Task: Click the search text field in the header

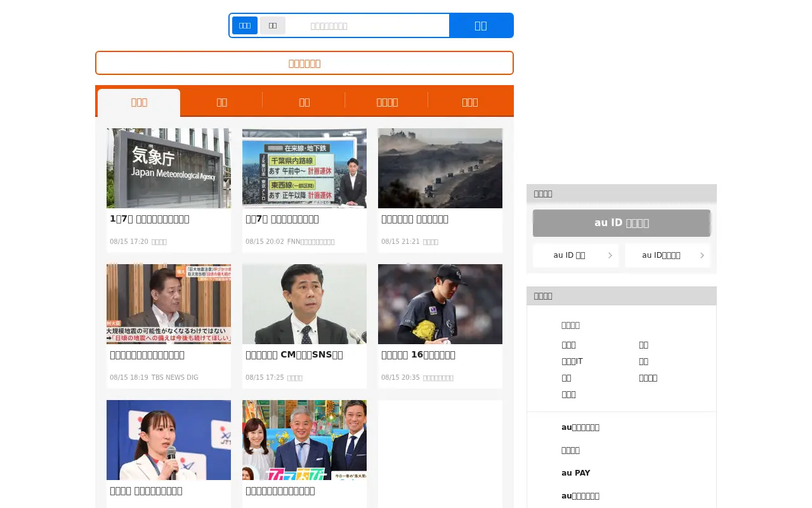Action: pyautogui.click(x=368, y=26)
